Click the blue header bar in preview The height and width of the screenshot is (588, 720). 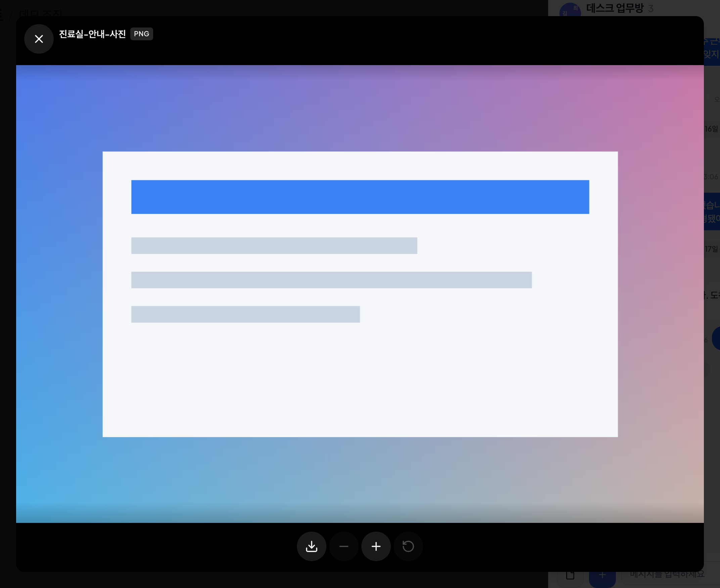pyautogui.click(x=360, y=197)
